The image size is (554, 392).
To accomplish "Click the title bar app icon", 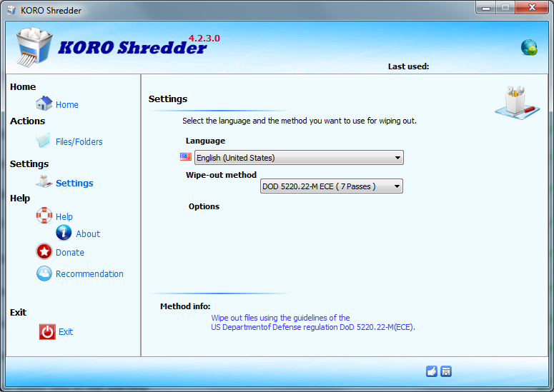I will (x=11, y=11).
